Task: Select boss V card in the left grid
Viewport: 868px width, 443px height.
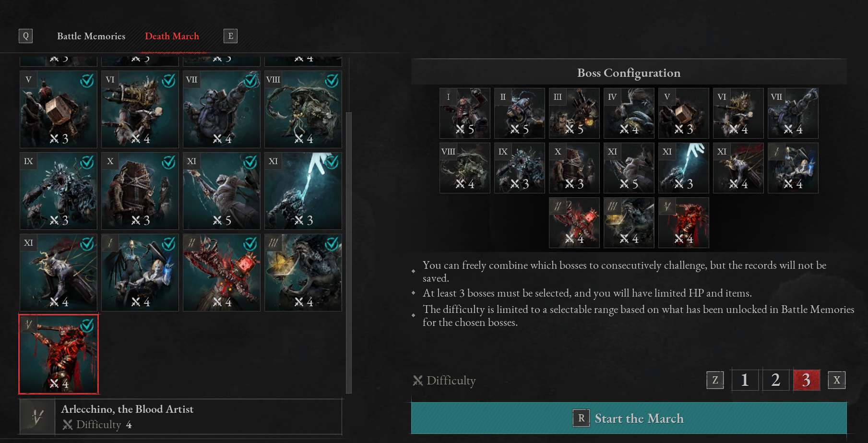Action: tap(59, 109)
